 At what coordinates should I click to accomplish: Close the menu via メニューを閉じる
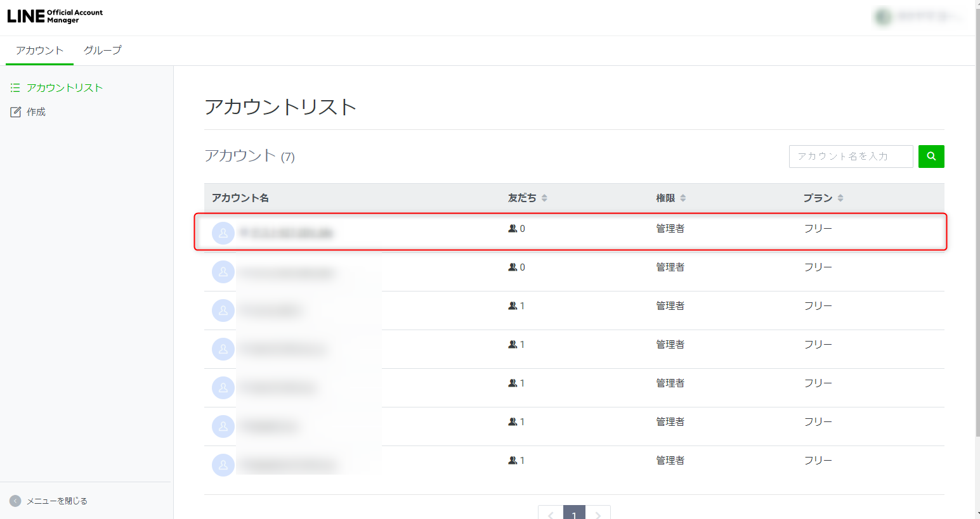tap(56, 501)
